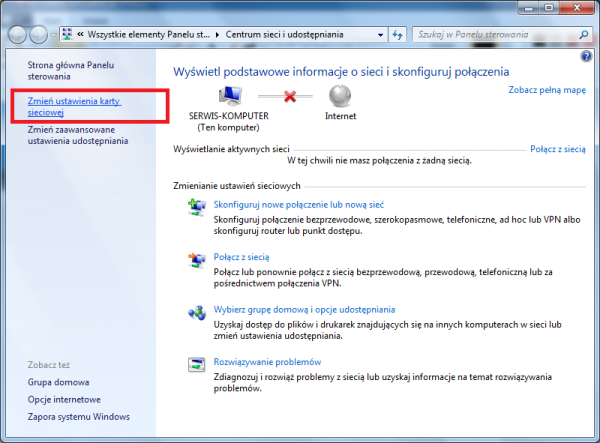Expand the '«' breadcrumb overflow chevron
Image resolution: width=600 pixels, height=443 pixels.
tap(80, 34)
